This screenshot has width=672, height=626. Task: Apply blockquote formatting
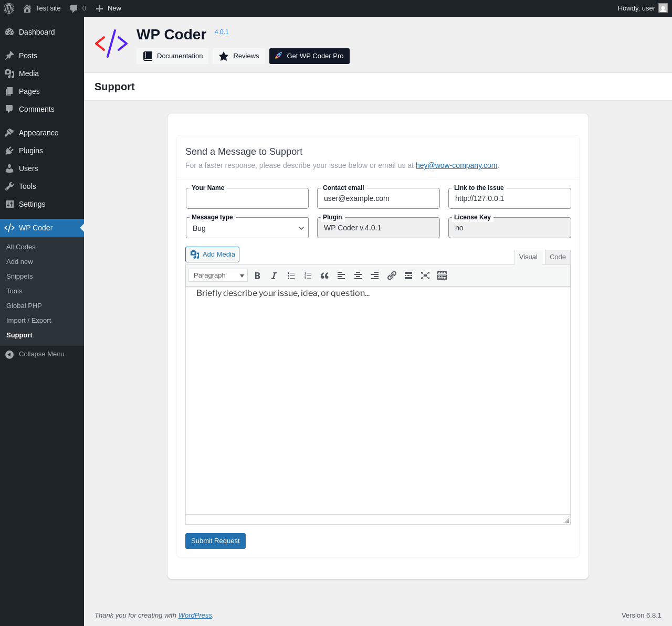pos(324,275)
